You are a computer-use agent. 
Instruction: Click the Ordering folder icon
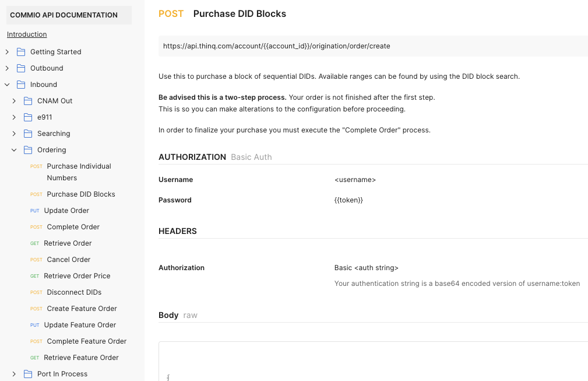[28, 149]
